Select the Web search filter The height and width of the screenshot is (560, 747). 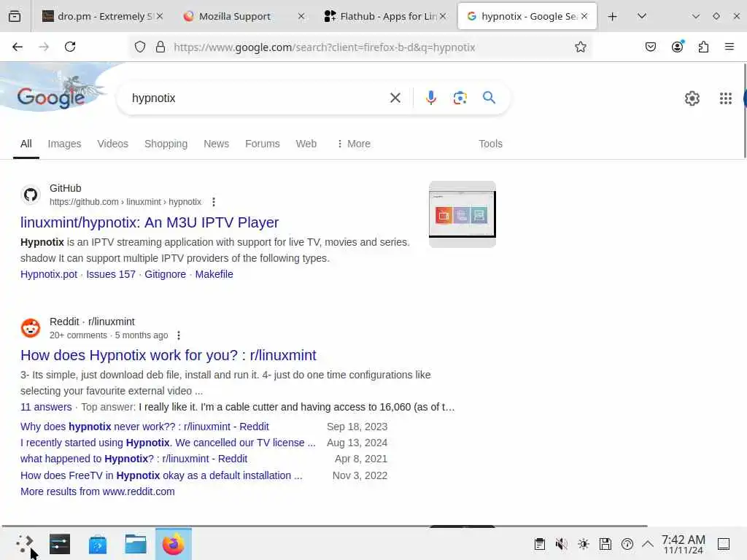point(306,144)
